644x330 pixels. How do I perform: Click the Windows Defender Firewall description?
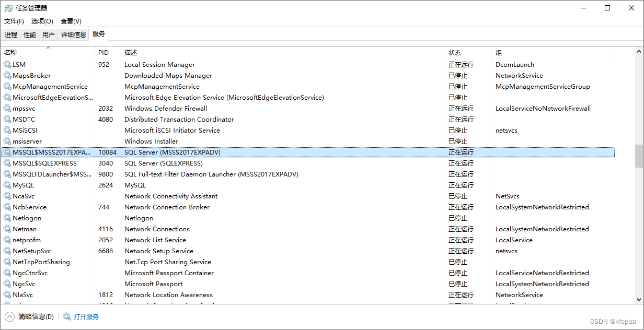point(166,109)
